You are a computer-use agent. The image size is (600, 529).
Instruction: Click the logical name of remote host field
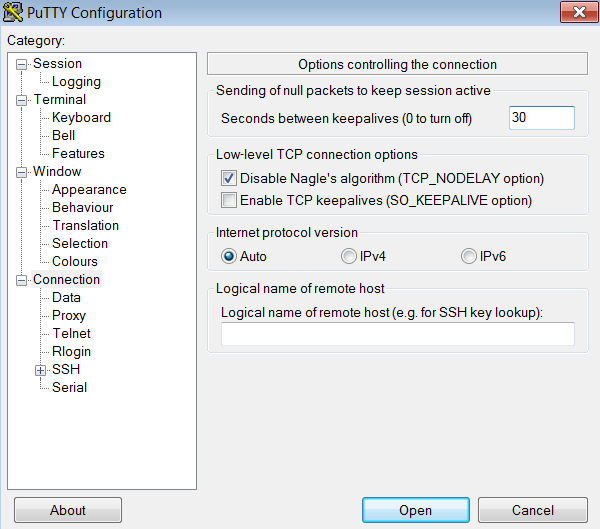[398, 334]
